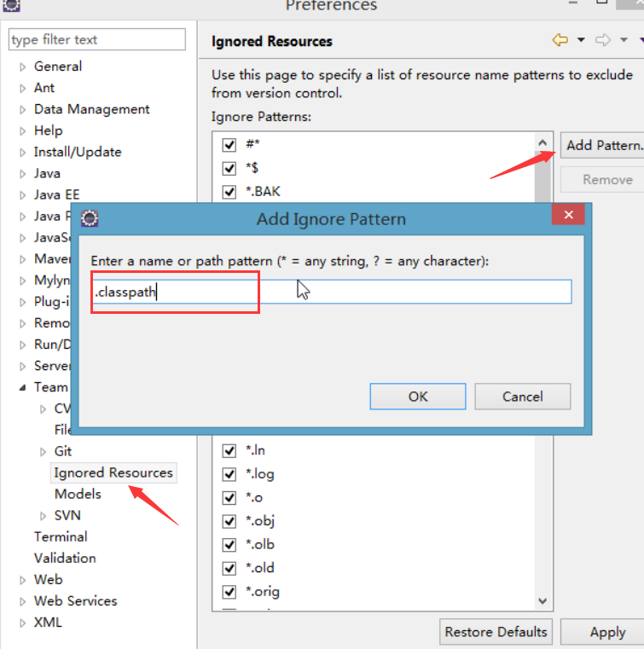This screenshot has height=649, width=644.
Task: Expand the Data Management node
Action: [22, 110]
